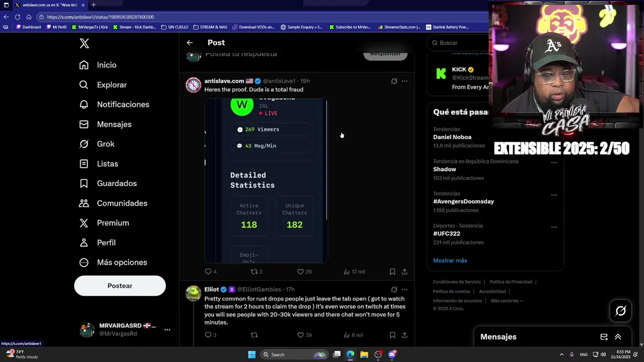Click the browser address bar URL
The width and height of the screenshot is (644, 362).
(x=101, y=17)
